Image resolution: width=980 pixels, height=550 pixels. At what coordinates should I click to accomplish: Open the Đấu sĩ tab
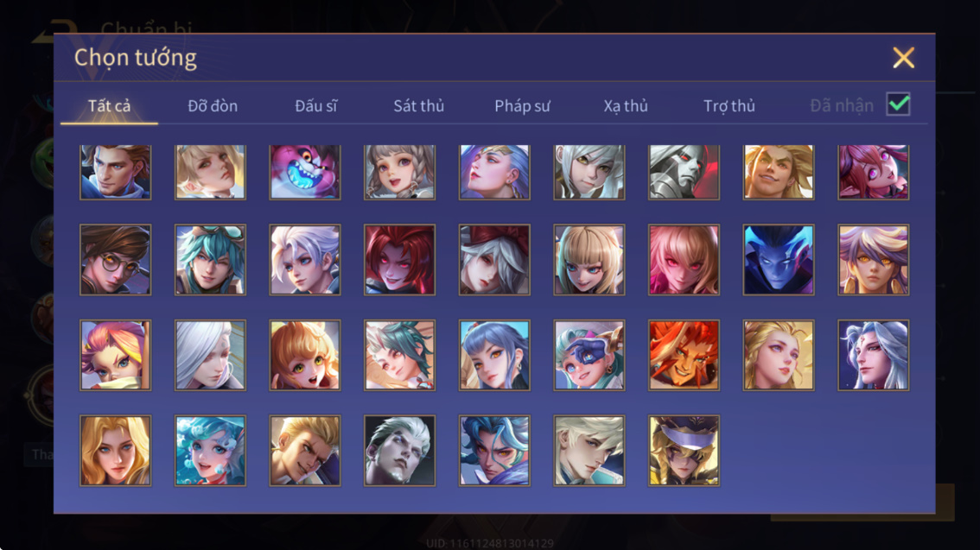(x=315, y=106)
